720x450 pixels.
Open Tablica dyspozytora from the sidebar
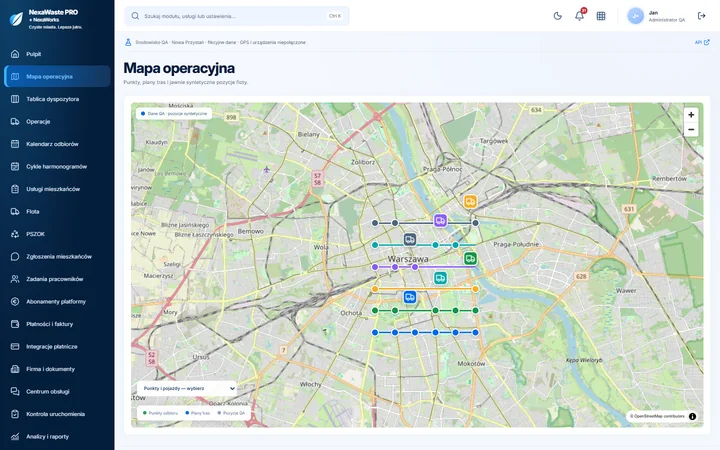coord(57,99)
